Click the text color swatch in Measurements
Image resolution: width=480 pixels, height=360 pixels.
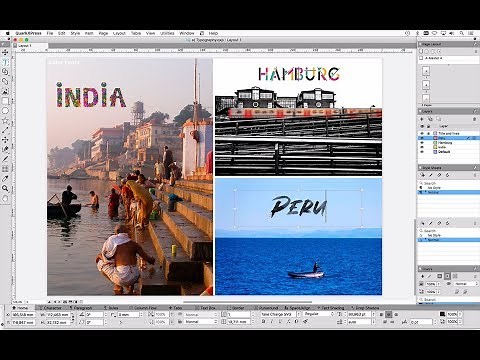pos(442,314)
